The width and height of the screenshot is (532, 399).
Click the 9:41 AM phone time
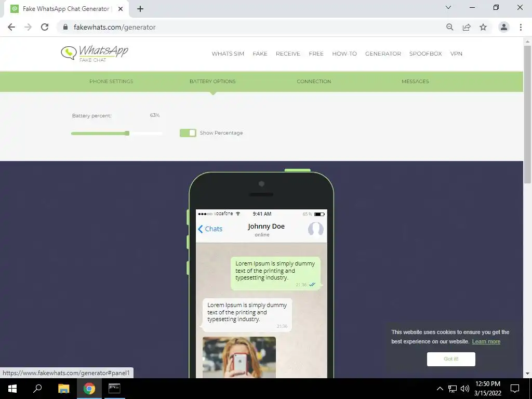262,214
